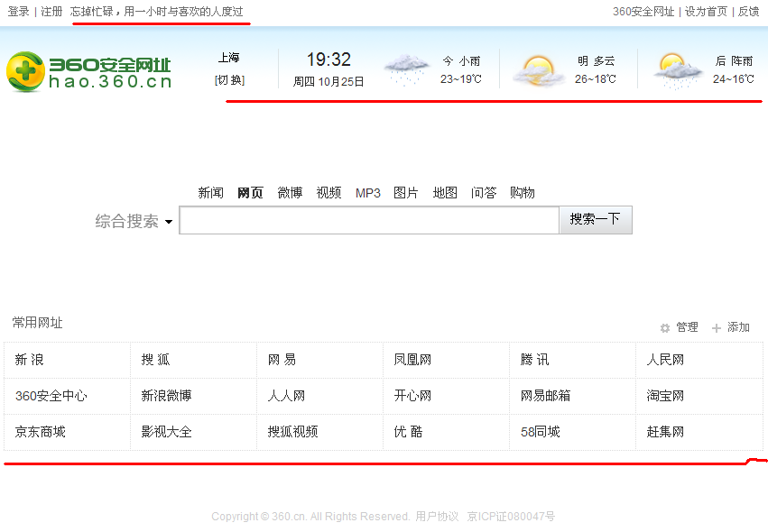Open the 地图 search tab

[445, 193]
